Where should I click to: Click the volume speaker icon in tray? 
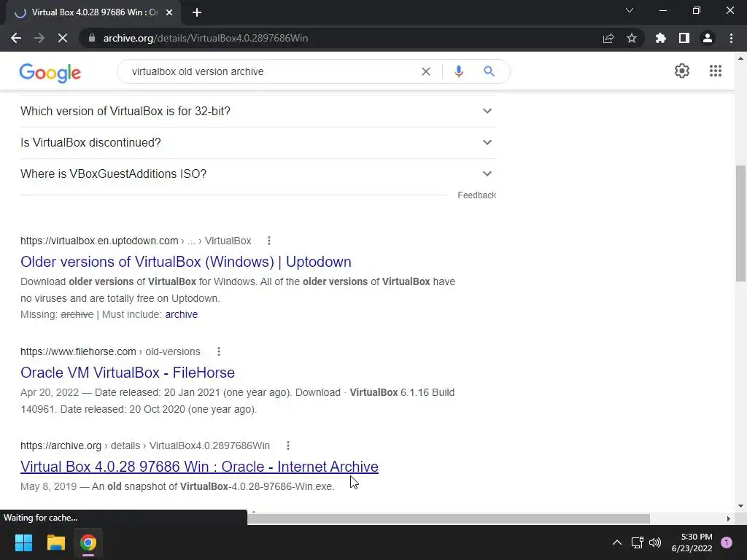click(655, 542)
